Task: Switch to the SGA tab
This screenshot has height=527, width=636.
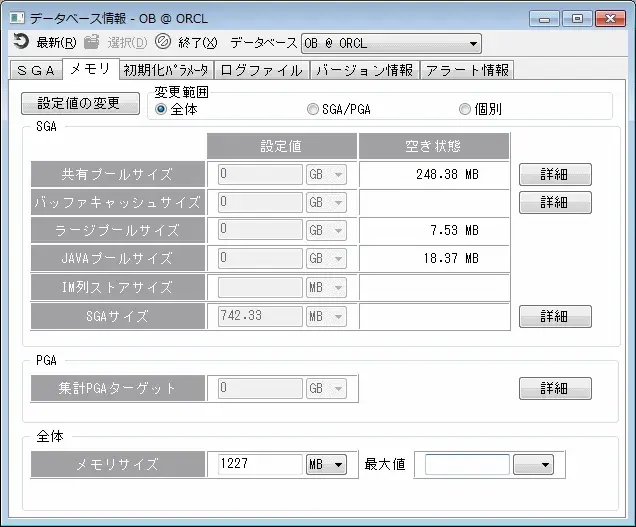Action: tap(35, 70)
